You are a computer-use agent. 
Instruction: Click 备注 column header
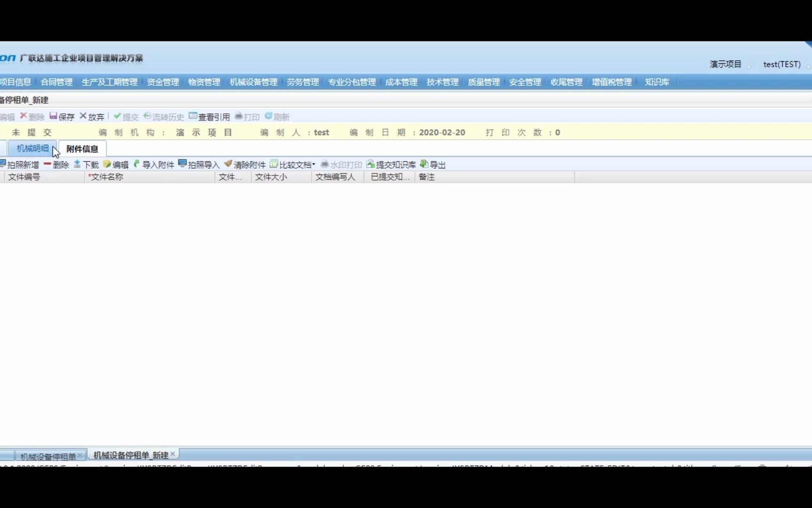coord(495,177)
